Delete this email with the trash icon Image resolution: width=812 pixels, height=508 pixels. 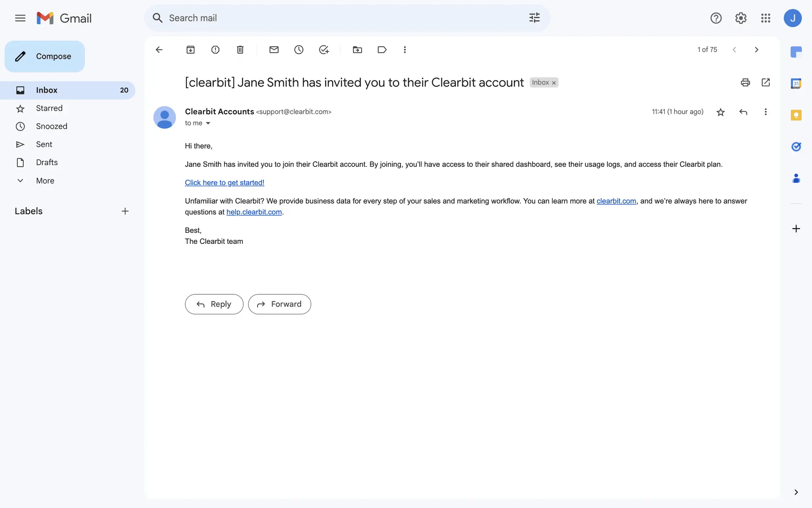(x=240, y=50)
